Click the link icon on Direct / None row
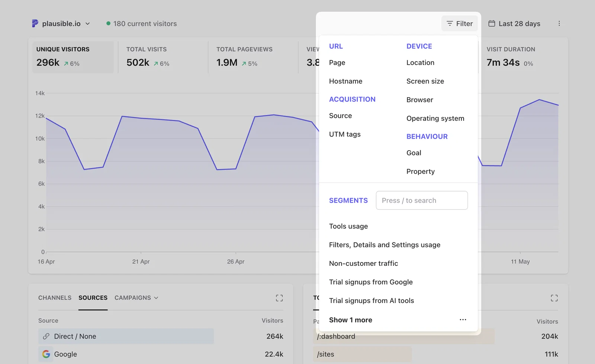Screen dimensions: 595x364 click(46, 336)
